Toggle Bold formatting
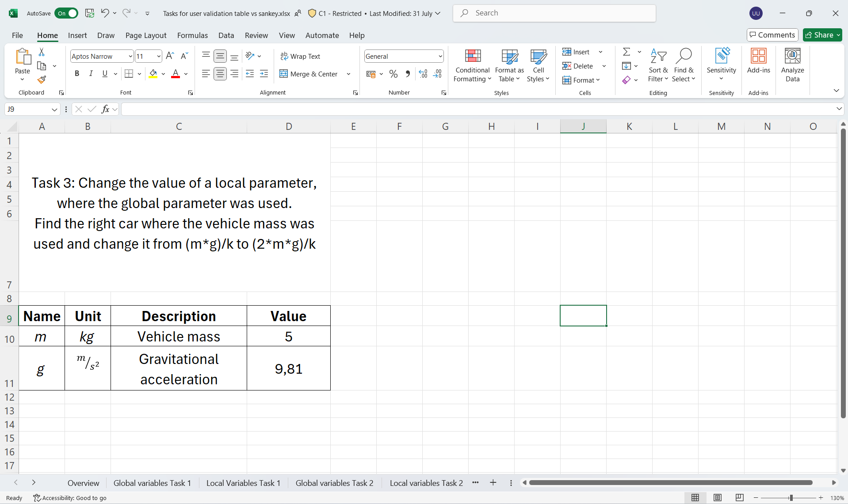Image resolution: width=848 pixels, height=504 pixels. (x=77, y=74)
